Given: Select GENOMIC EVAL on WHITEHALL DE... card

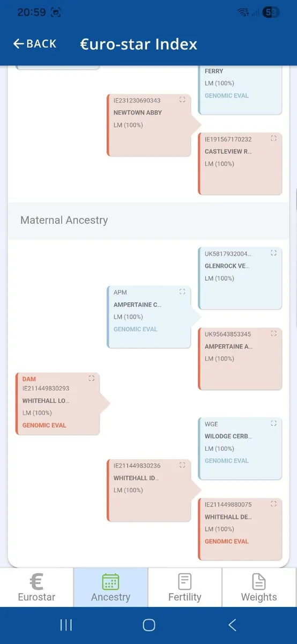Looking at the screenshot, I should click(227, 541).
